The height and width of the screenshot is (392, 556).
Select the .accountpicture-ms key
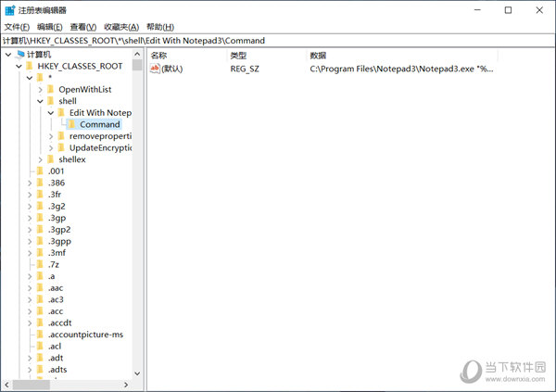[86, 335]
